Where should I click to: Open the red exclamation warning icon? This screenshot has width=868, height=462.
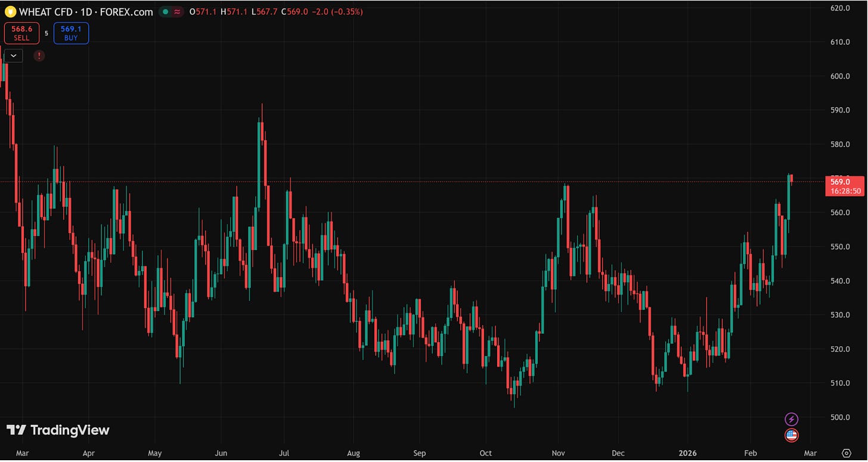39,55
